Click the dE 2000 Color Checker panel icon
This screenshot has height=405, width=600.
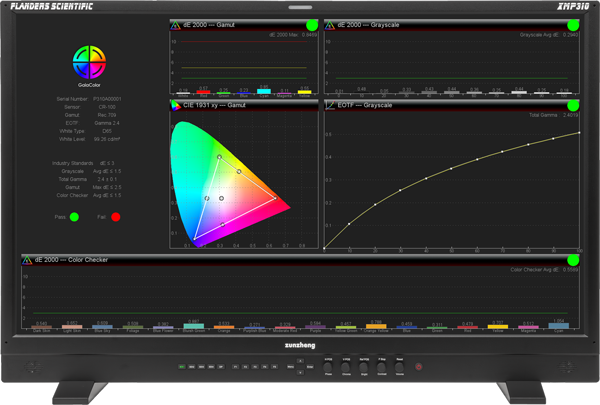[x=27, y=260]
